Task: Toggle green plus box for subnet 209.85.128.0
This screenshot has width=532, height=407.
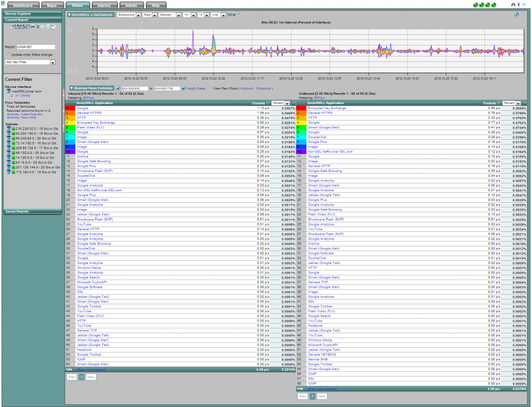Action: [x=14, y=148]
